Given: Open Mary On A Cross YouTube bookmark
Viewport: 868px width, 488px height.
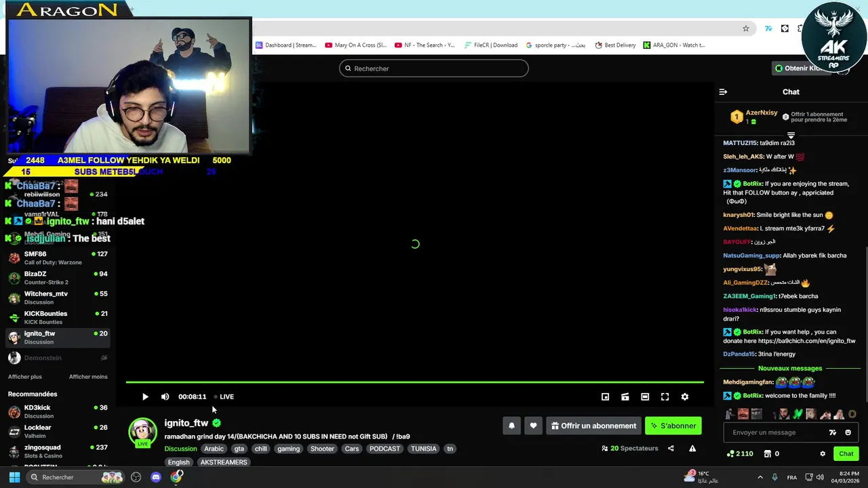Looking at the screenshot, I should click(x=355, y=45).
